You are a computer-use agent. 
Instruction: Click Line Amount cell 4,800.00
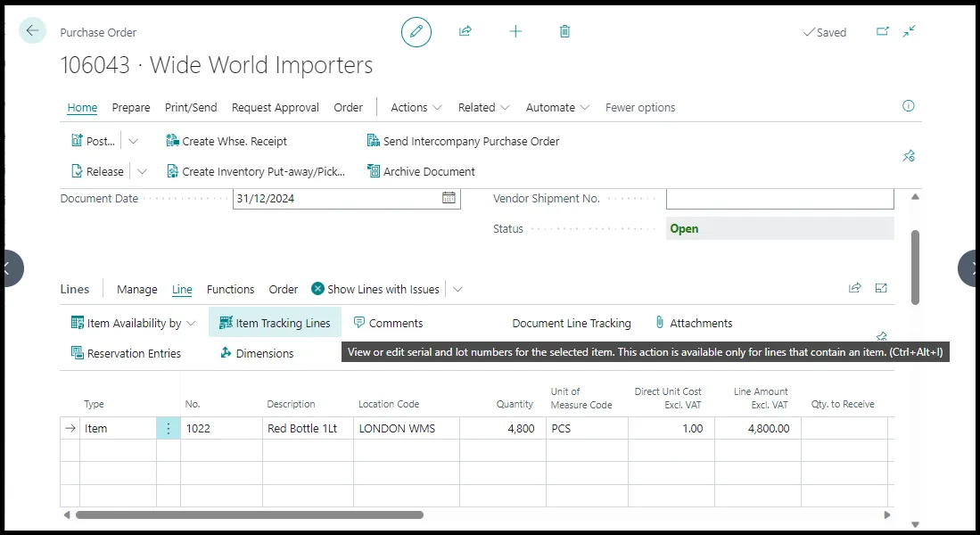coord(757,428)
